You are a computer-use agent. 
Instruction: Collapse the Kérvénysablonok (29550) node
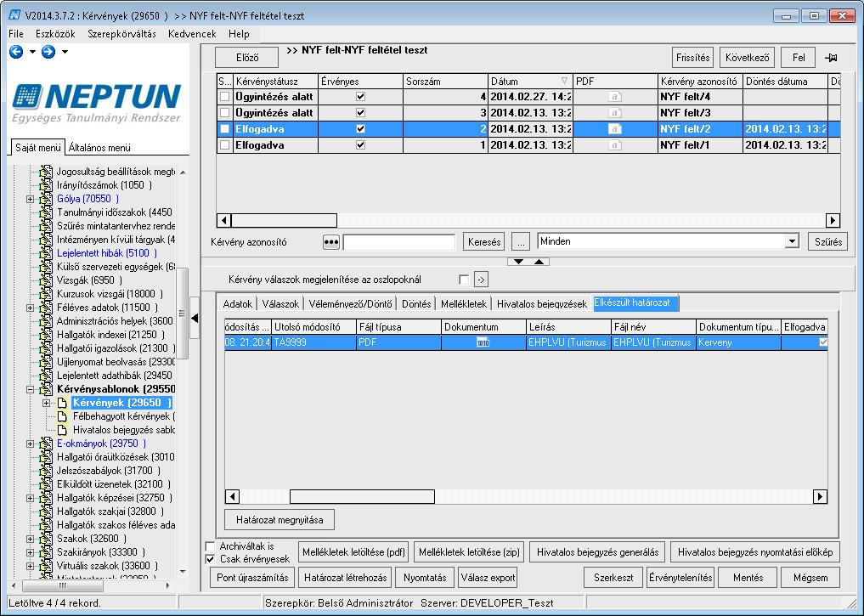point(31,389)
